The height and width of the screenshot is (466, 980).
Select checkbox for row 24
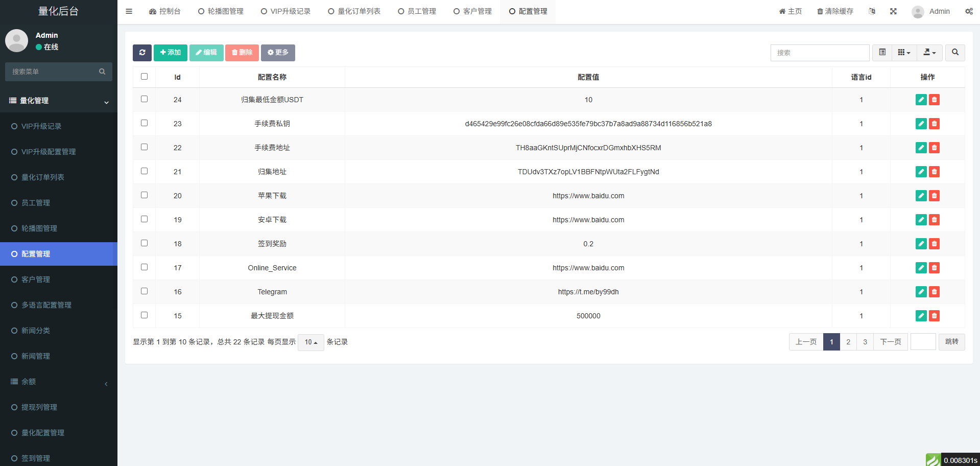144,99
